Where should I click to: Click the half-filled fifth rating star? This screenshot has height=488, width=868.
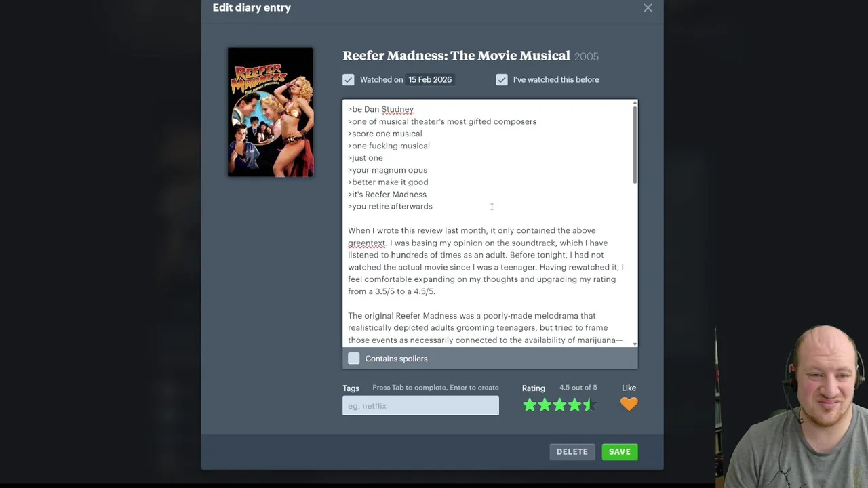coord(589,405)
